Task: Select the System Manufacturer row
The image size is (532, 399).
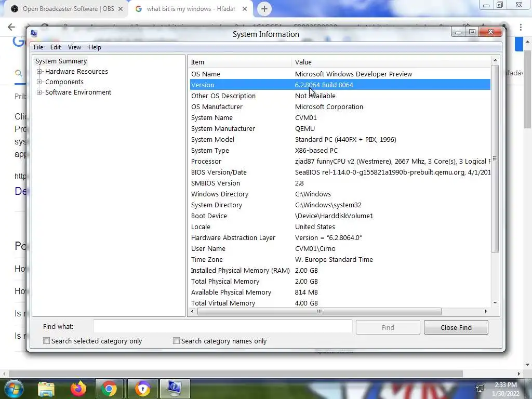Action: point(340,129)
